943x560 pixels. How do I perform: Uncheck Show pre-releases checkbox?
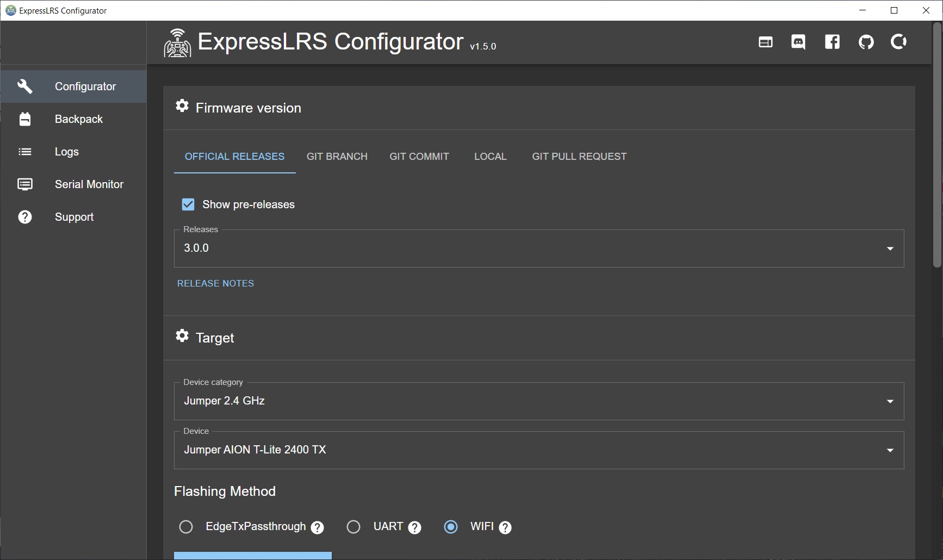pos(188,204)
